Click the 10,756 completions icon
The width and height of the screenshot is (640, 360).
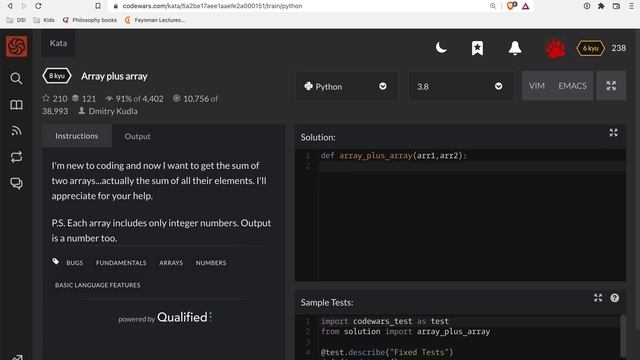[x=176, y=98]
